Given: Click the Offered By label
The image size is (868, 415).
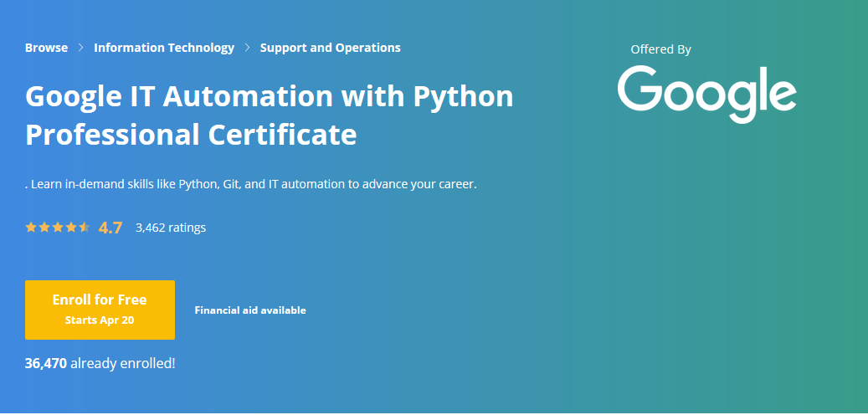Looking at the screenshot, I should click(x=661, y=49).
